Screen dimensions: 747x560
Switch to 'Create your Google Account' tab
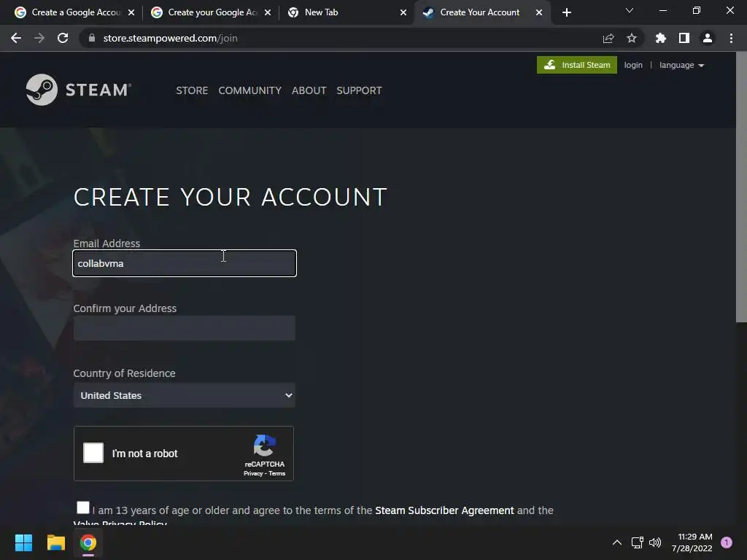209,12
